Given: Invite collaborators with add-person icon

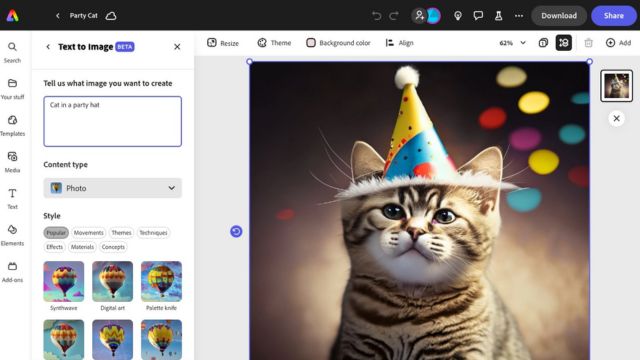Looking at the screenshot, I should (419, 16).
